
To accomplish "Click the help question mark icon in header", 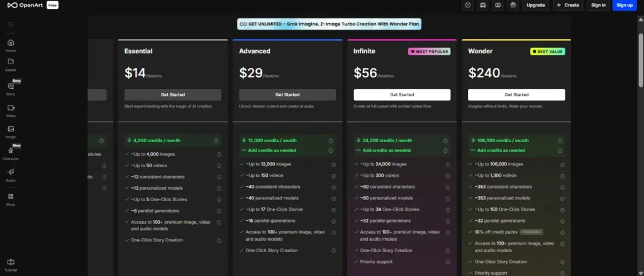I will point(467,5).
